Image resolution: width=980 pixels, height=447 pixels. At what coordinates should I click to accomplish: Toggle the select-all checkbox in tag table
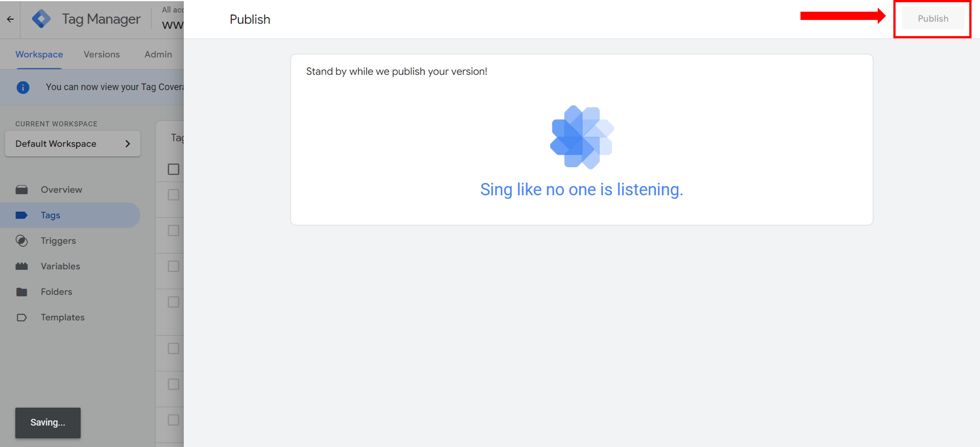point(174,169)
